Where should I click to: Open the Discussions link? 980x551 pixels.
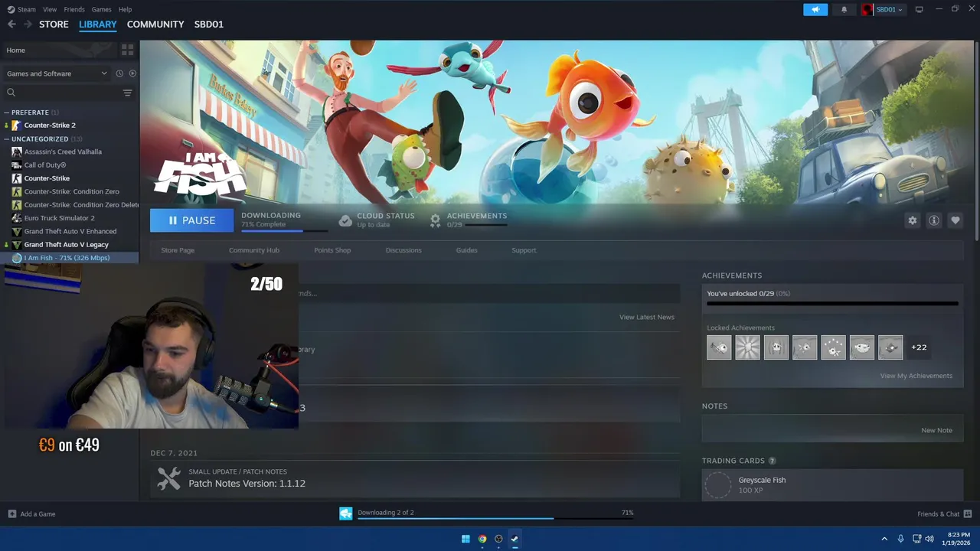(x=403, y=250)
